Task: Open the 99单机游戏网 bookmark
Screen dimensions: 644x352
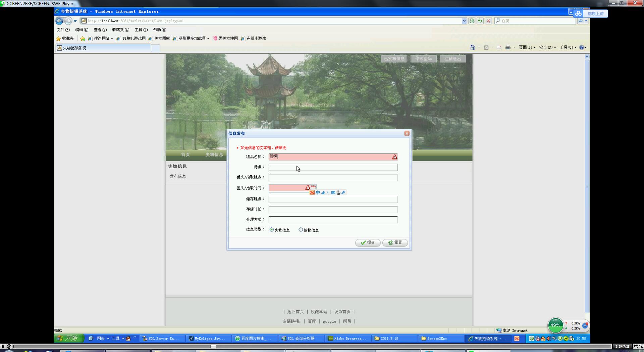Action: coord(131,38)
